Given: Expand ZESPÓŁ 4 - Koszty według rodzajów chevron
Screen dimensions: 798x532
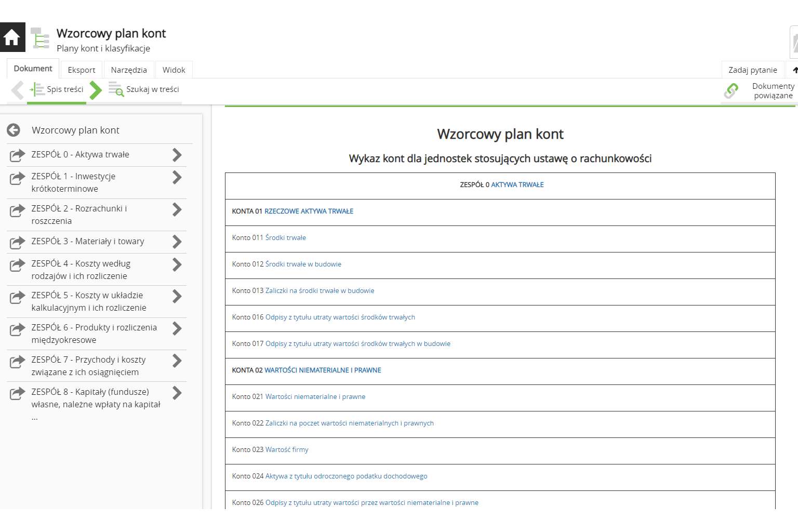Looking at the screenshot, I should [x=177, y=265].
